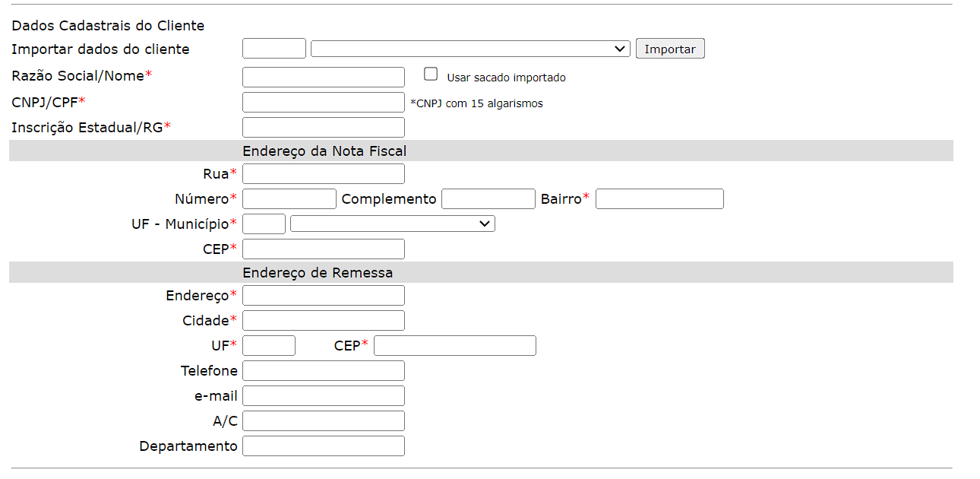The height and width of the screenshot is (479, 980).
Task: Click the client code box before import dropdown
Action: [273, 49]
